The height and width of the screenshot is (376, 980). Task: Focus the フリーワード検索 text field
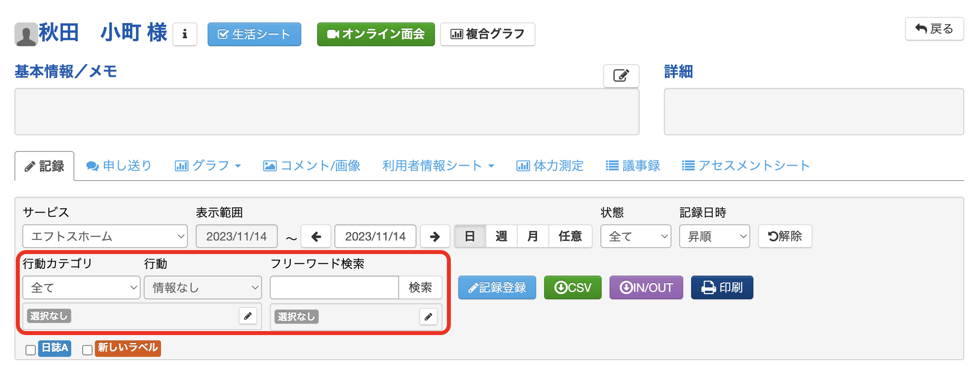tap(334, 288)
